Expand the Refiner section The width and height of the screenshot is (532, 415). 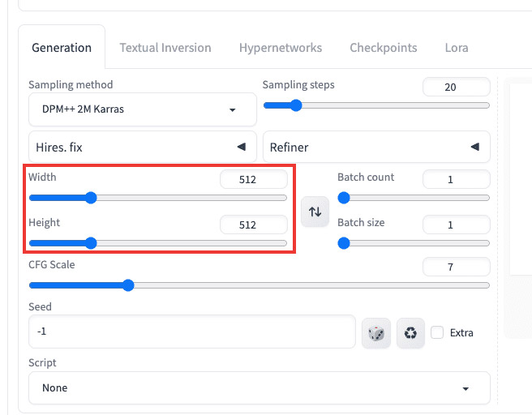[x=376, y=148]
